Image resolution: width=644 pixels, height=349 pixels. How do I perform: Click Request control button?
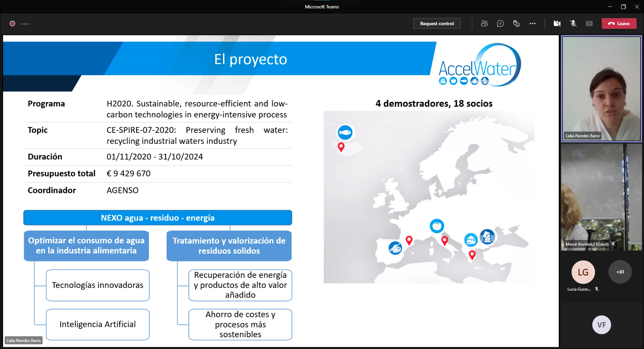[x=437, y=23]
